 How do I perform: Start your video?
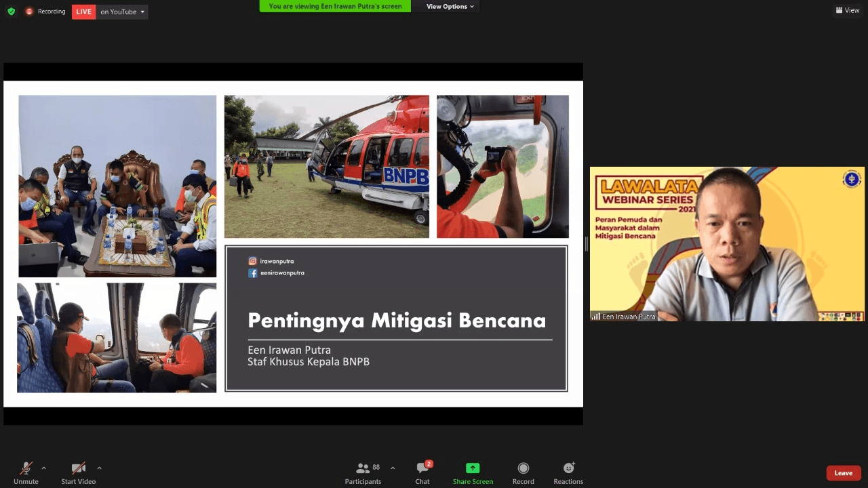(77, 471)
